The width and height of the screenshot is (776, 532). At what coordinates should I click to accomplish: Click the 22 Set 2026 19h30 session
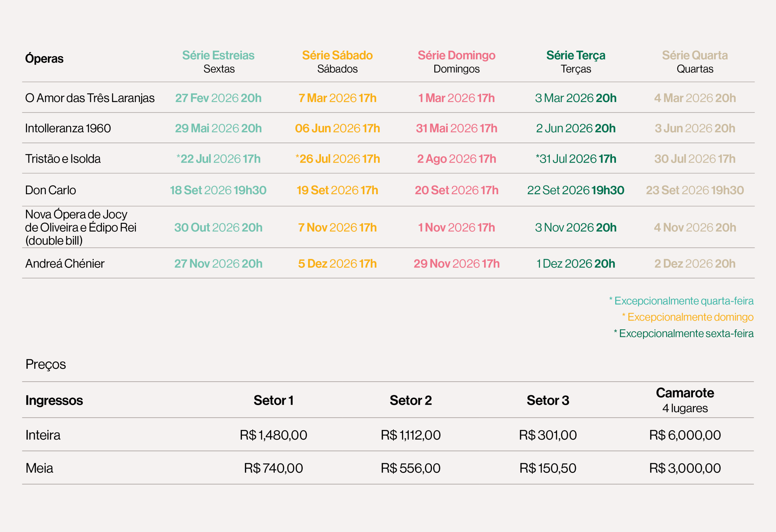click(x=576, y=190)
